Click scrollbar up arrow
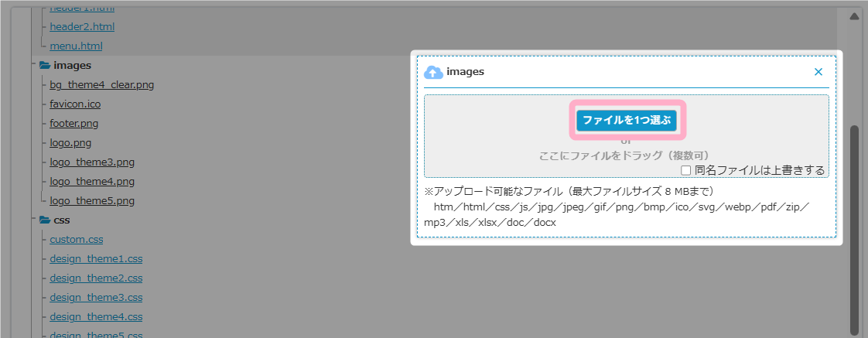Image resolution: width=868 pixels, height=338 pixels. point(854,15)
